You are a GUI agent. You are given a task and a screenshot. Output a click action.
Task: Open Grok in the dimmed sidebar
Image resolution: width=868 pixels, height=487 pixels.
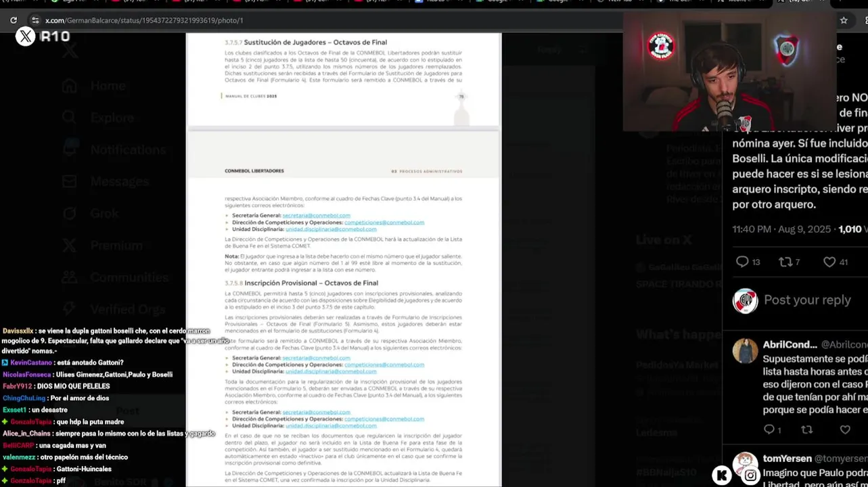tap(90, 213)
